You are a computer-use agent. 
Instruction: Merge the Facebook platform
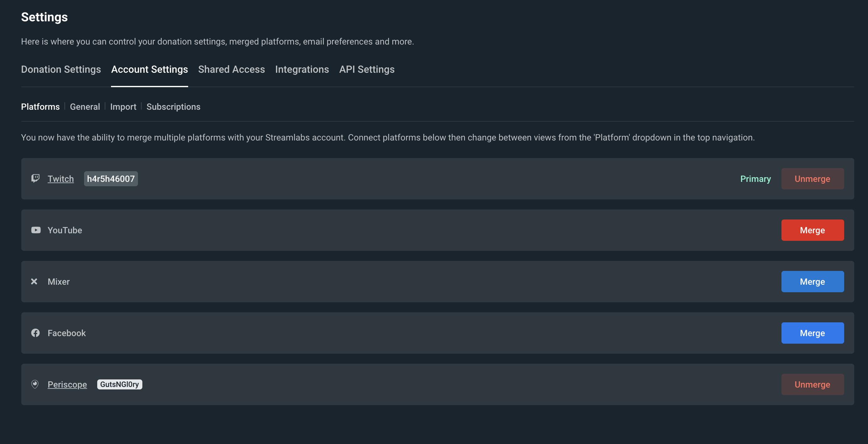[x=812, y=333]
